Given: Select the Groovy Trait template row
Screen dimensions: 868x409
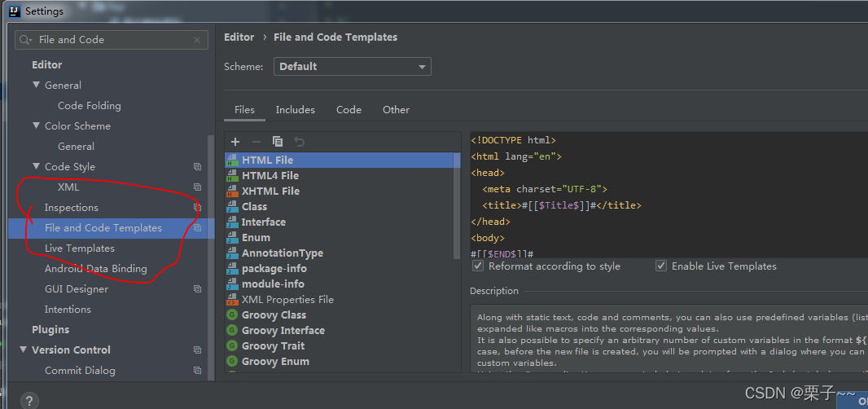Looking at the screenshot, I should click(339, 345).
